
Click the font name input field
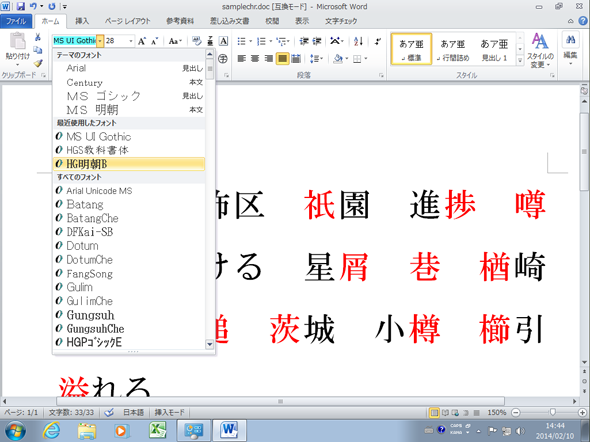coord(75,41)
